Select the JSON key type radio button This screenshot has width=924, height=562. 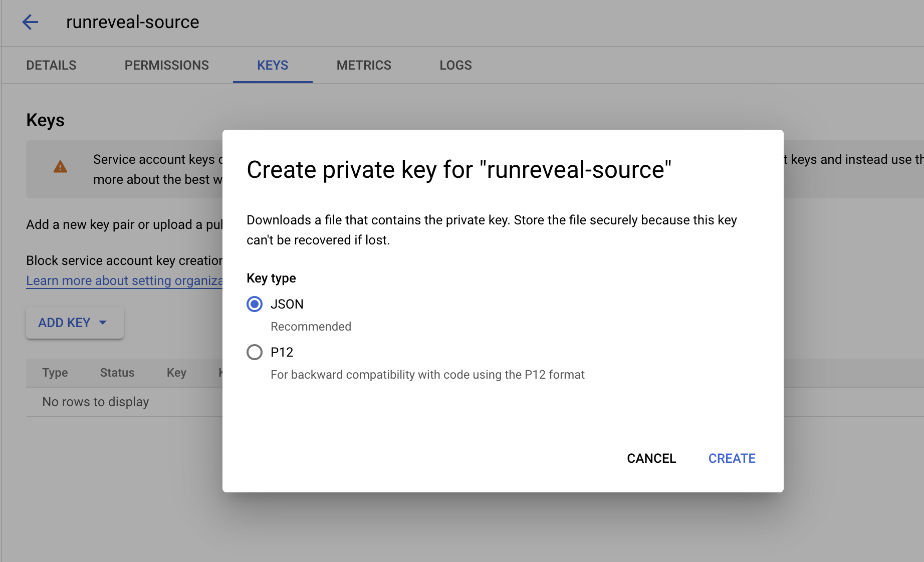pyautogui.click(x=255, y=304)
